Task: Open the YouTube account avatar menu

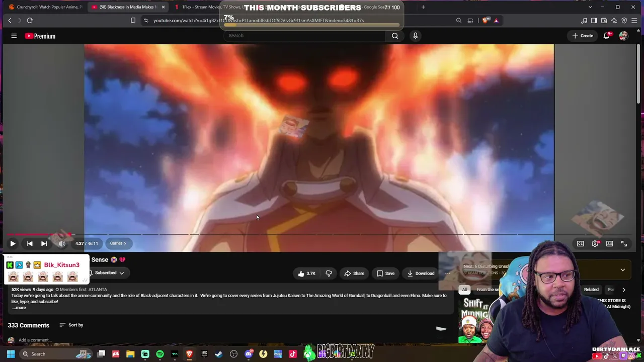Action: click(x=623, y=36)
